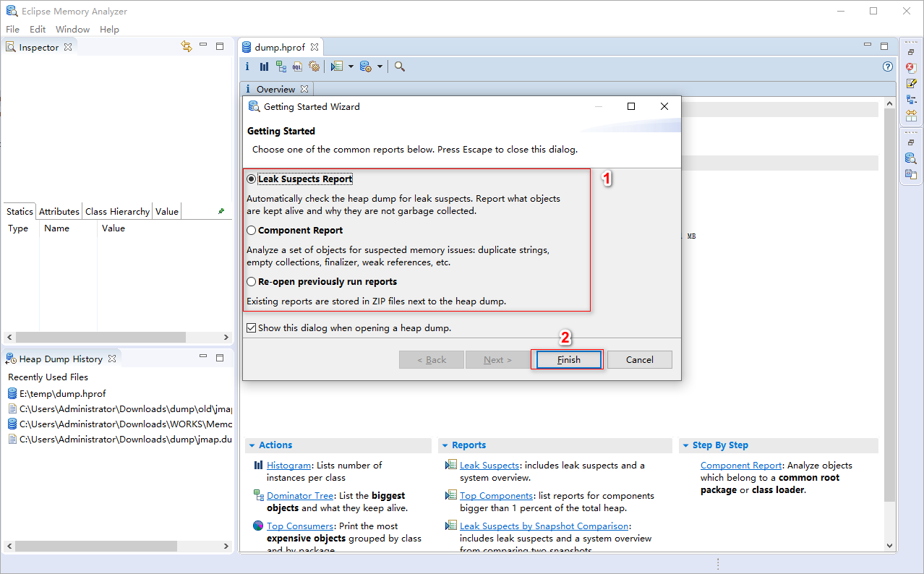Switch to the Attributes tab in Inspector
Screen dimensions: 924x574
point(59,211)
